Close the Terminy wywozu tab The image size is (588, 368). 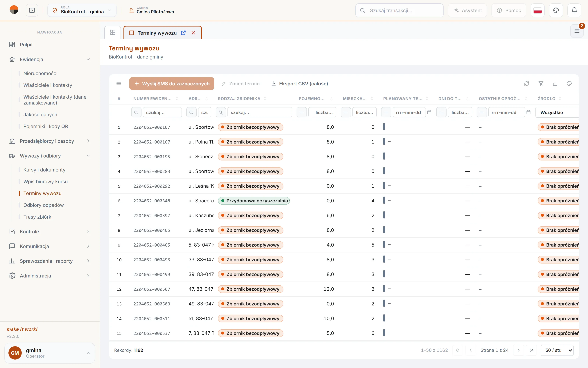coord(193,33)
